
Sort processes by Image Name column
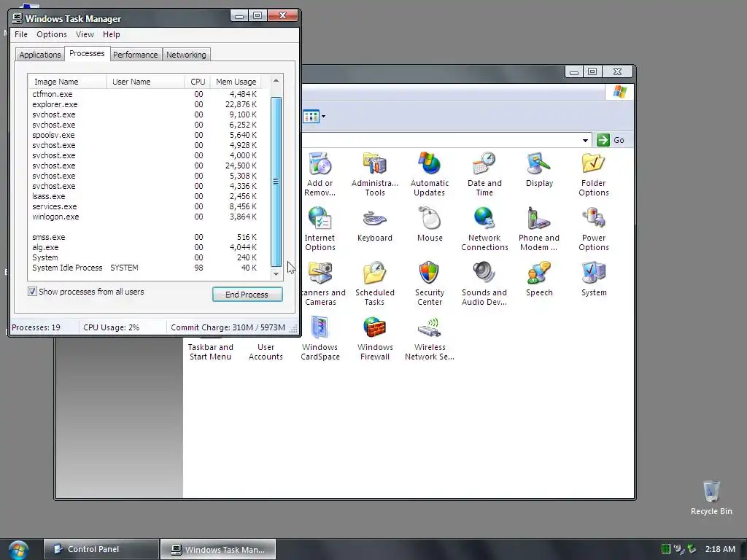[67, 82]
